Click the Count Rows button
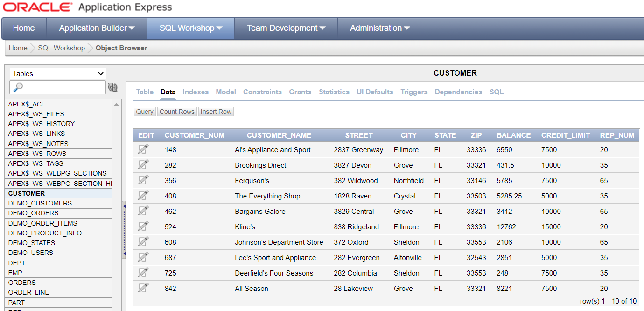Image resolution: width=644 pixels, height=311 pixels. pos(177,112)
